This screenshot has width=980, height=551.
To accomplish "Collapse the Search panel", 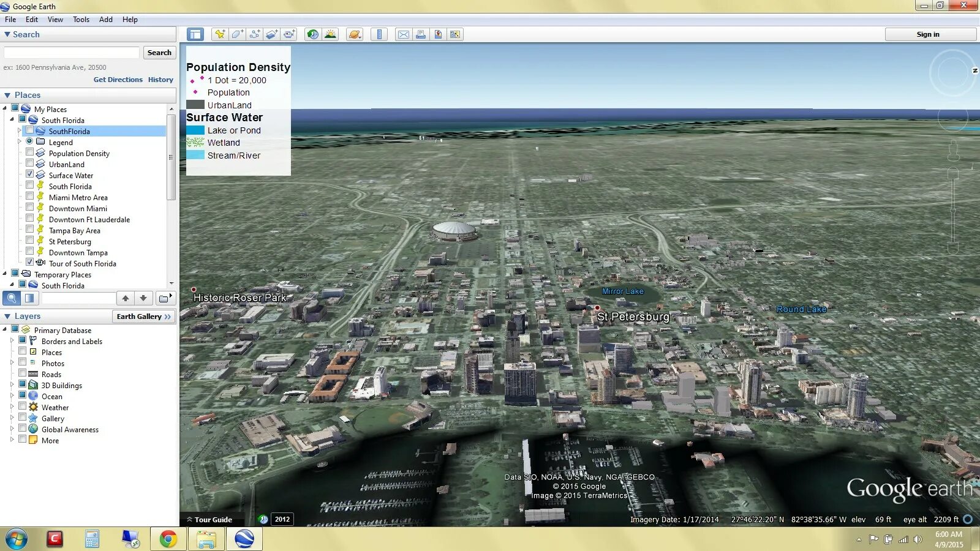I will click(x=7, y=34).
